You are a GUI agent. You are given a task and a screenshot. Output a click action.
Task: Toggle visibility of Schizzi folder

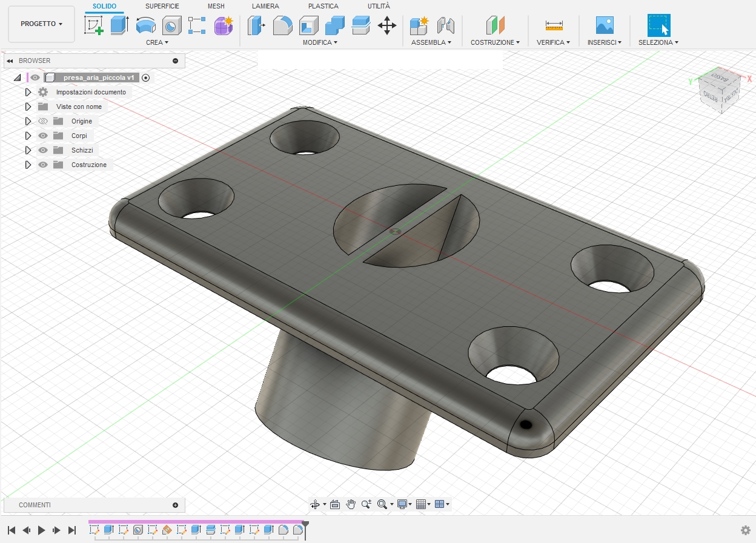pos(43,150)
